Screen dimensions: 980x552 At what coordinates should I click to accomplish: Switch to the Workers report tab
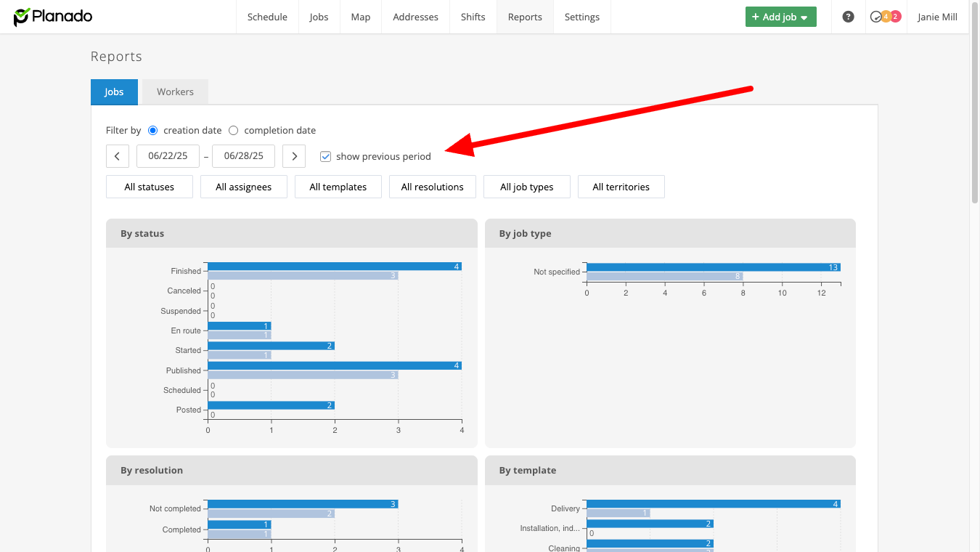click(175, 92)
